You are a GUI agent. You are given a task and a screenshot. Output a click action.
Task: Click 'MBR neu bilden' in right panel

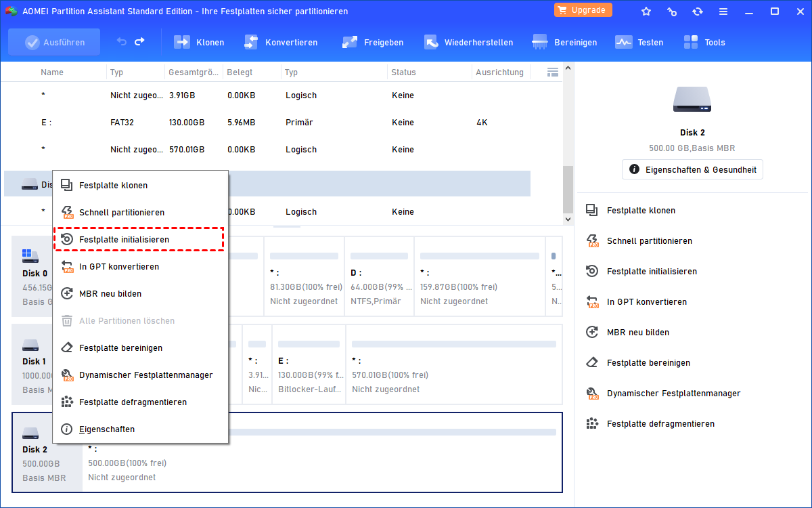(637, 333)
